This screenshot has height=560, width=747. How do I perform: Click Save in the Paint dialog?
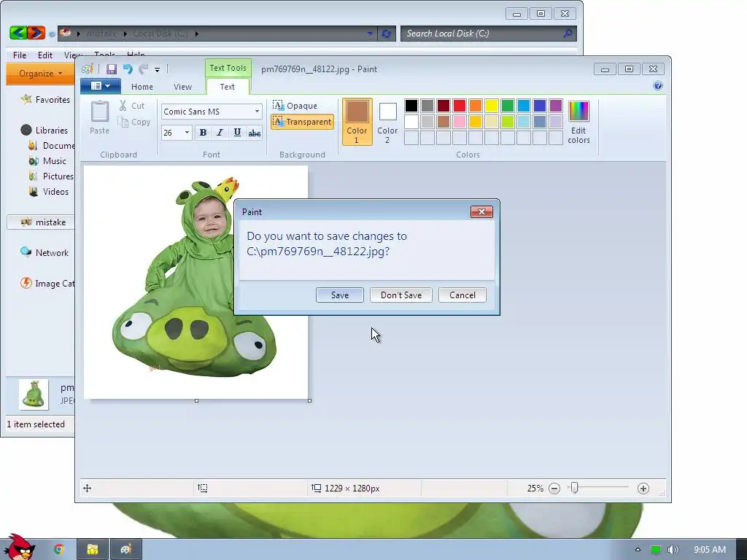[x=340, y=295]
